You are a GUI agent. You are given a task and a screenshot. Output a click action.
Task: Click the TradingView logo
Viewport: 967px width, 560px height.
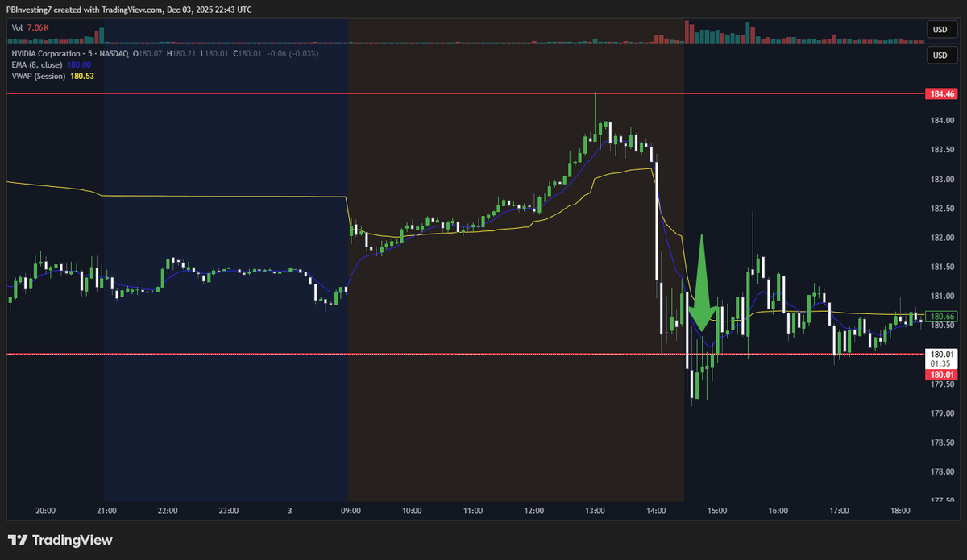tap(60, 540)
